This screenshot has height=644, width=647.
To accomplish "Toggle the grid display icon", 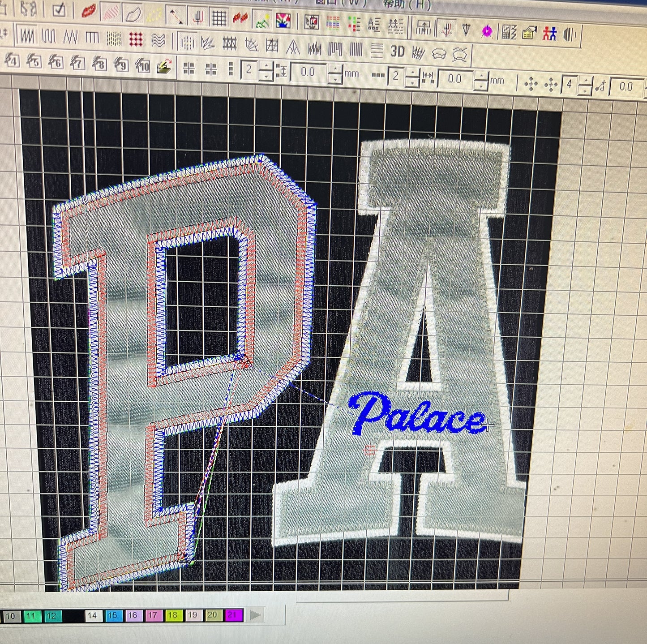I will (x=219, y=17).
